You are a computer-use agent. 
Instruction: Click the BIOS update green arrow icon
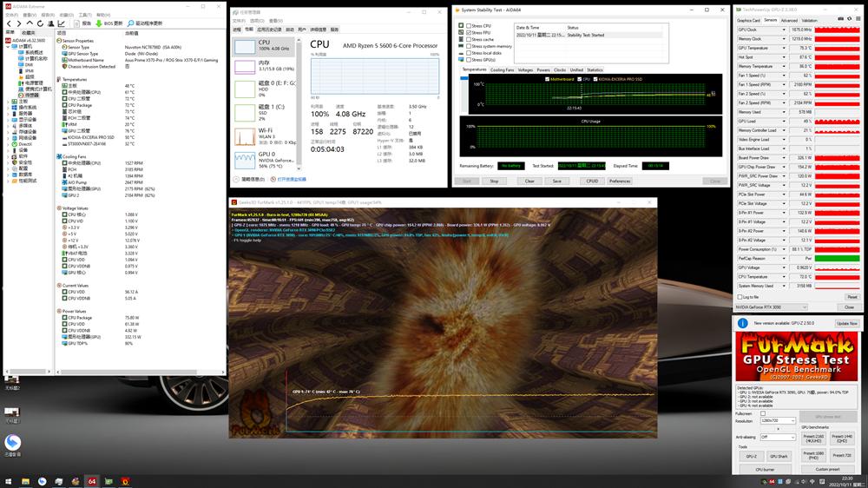(x=96, y=23)
